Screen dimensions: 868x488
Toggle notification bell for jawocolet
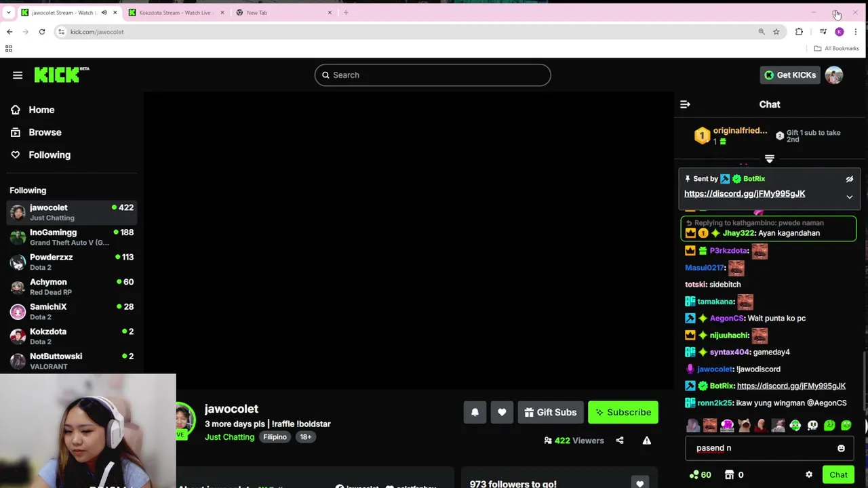[475, 412]
